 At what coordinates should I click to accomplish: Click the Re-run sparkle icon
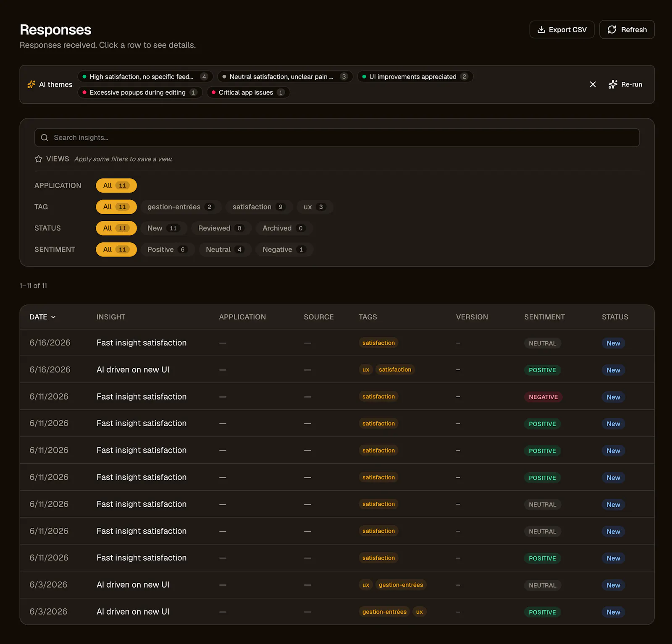pyautogui.click(x=613, y=84)
